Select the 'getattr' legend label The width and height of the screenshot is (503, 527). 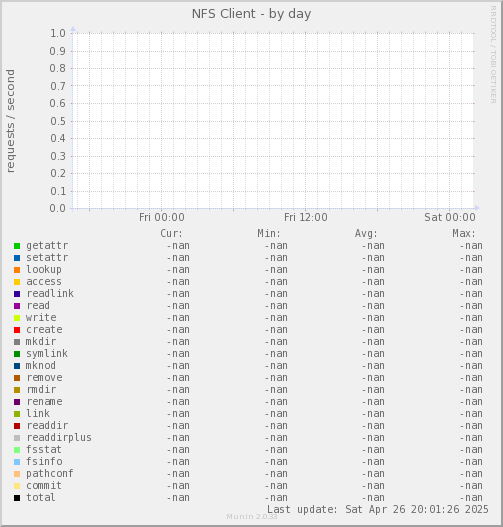(x=47, y=246)
